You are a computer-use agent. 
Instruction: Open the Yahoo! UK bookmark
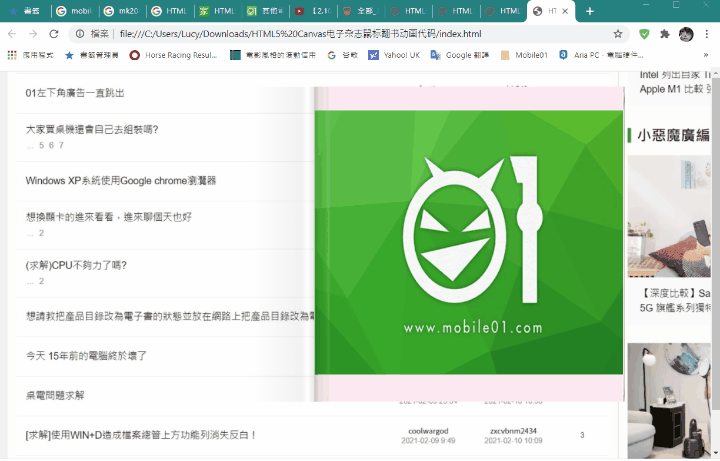[x=394, y=55]
